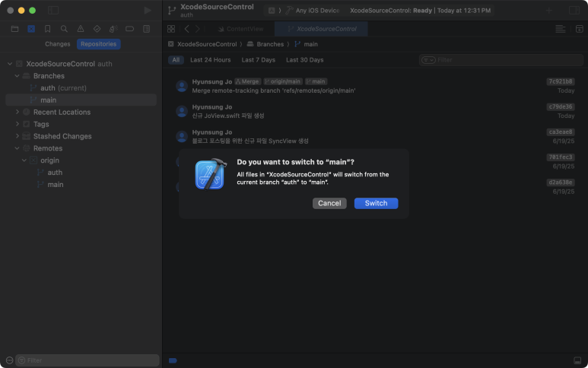
Task: Filter commits to Last 7 Days
Action: (x=258, y=60)
